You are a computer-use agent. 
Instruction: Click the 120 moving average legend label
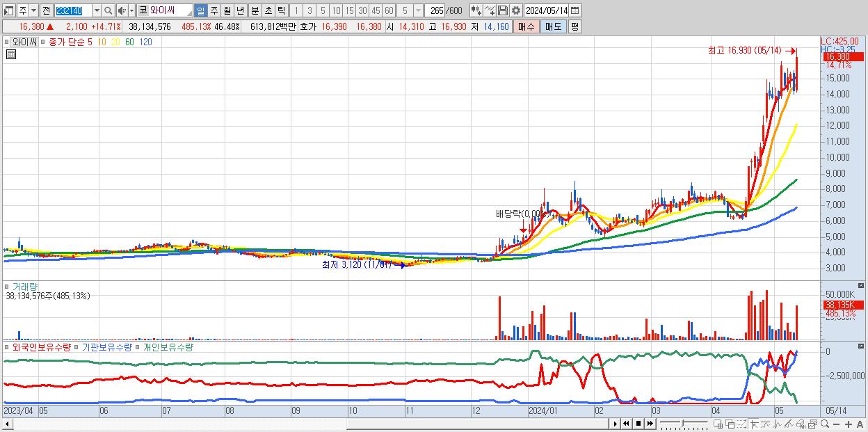click(x=145, y=42)
